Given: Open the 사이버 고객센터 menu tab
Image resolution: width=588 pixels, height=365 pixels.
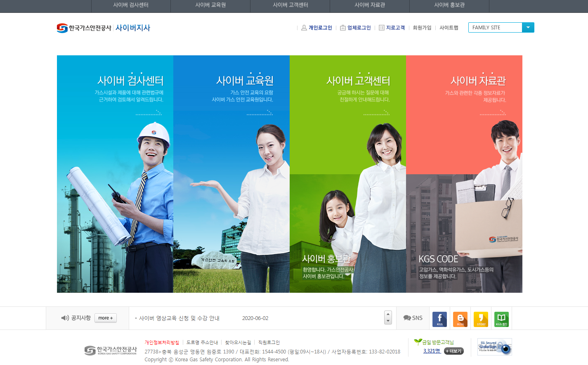Looking at the screenshot, I should (x=290, y=6).
